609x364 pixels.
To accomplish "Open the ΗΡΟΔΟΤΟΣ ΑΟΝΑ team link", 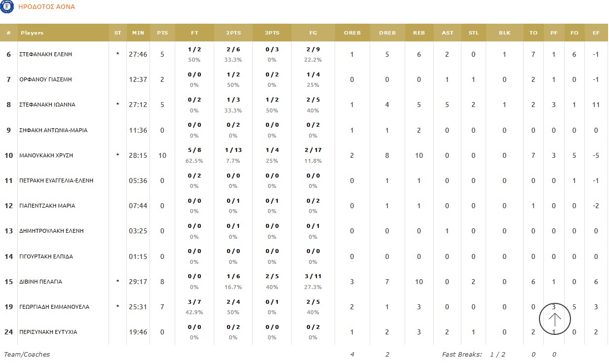I will (46, 7).
